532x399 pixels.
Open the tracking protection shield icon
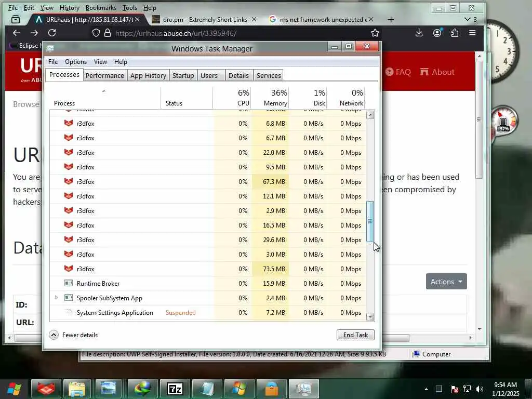tap(96, 33)
